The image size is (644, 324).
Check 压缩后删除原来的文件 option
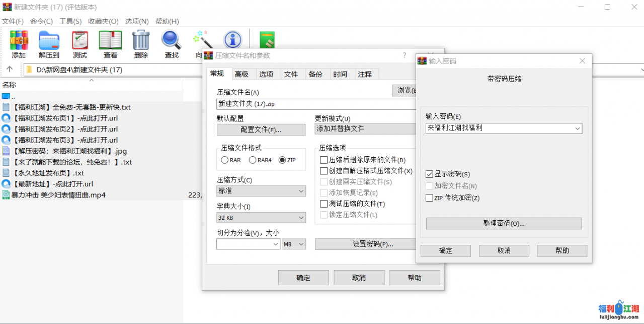(x=324, y=160)
